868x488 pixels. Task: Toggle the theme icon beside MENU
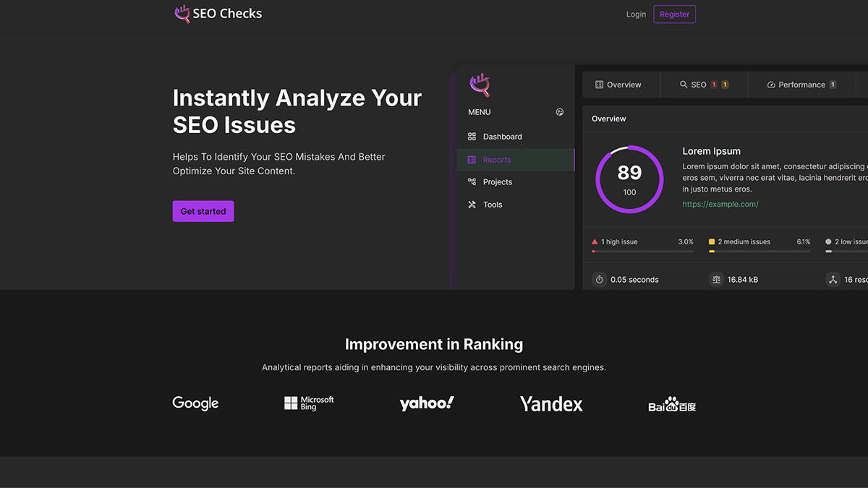click(x=559, y=112)
